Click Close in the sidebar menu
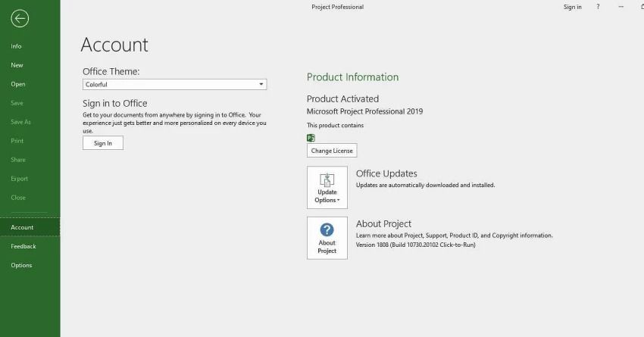 coord(30,198)
